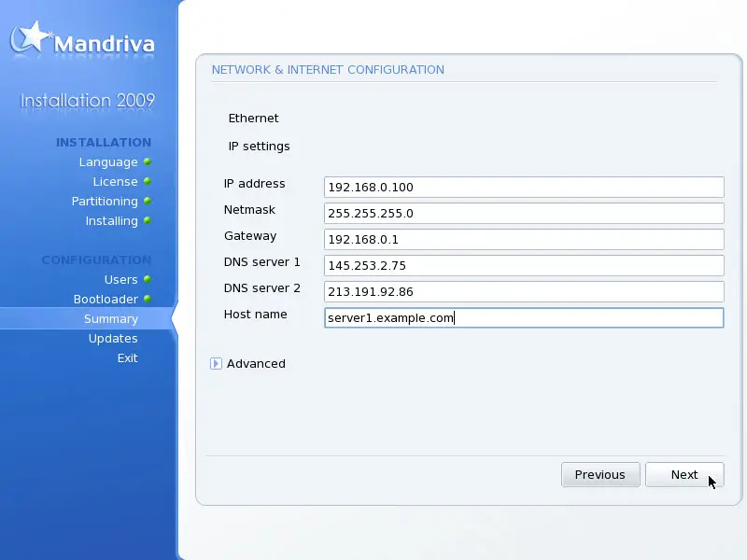
Task: Select the Users step in sidebar
Action: point(121,279)
